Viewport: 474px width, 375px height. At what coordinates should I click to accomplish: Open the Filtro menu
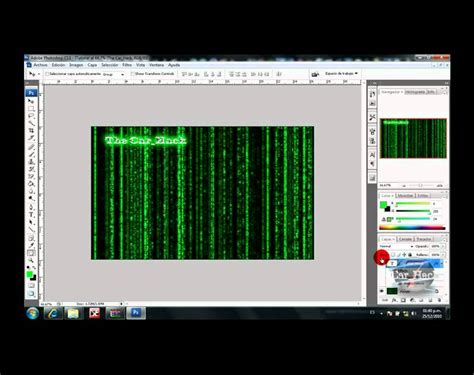(127, 65)
